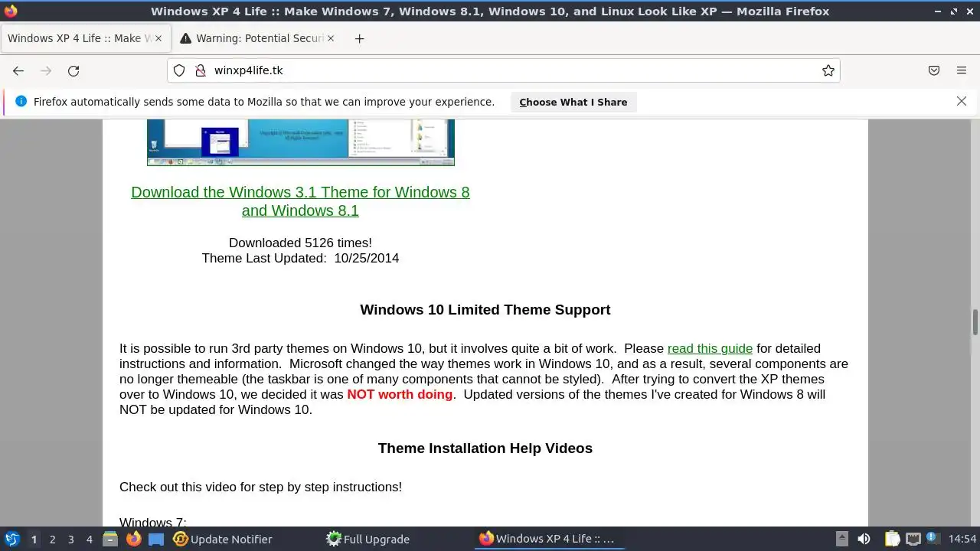Click 'Theme Installation Help Videos' heading
The image size is (980, 551).
pos(485,448)
